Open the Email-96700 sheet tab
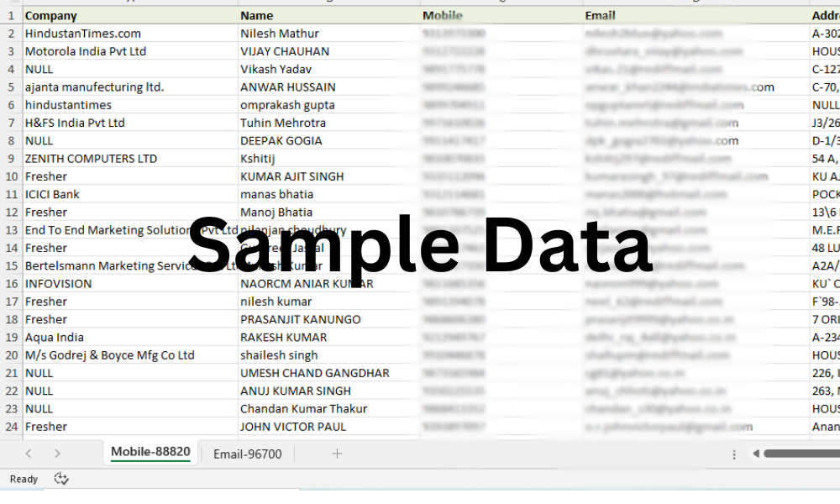The height and width of the screenshot is (504, 840). pyautogui.click(x=248, y=454)
